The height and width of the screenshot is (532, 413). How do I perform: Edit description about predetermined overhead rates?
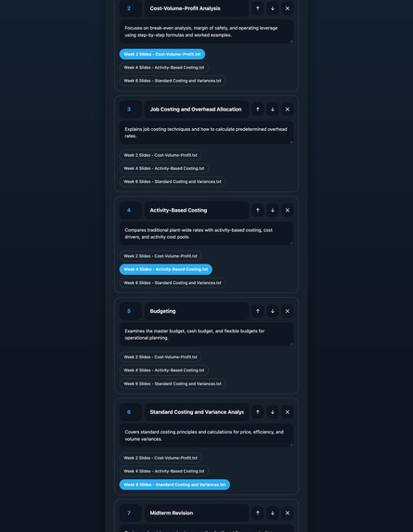(206, 133)
